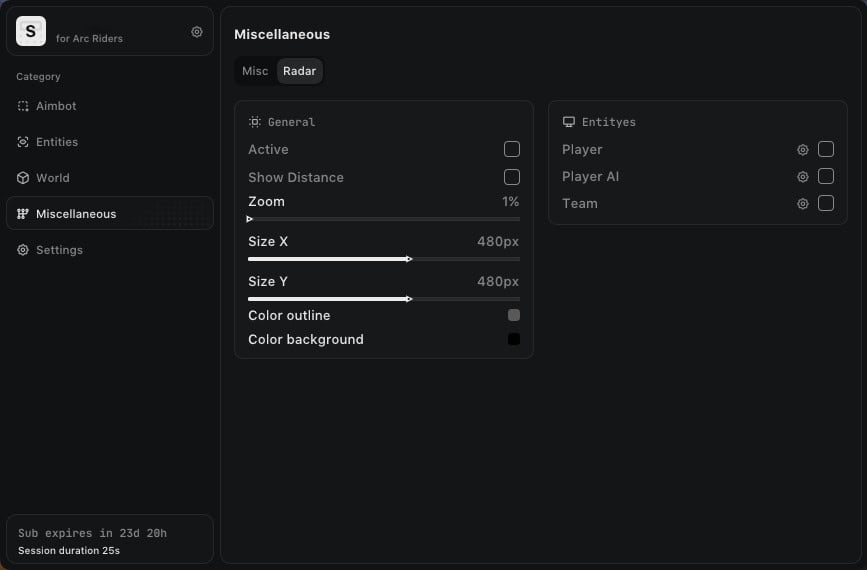Click the Settings gear icon in sidebar

coord(23,250)
